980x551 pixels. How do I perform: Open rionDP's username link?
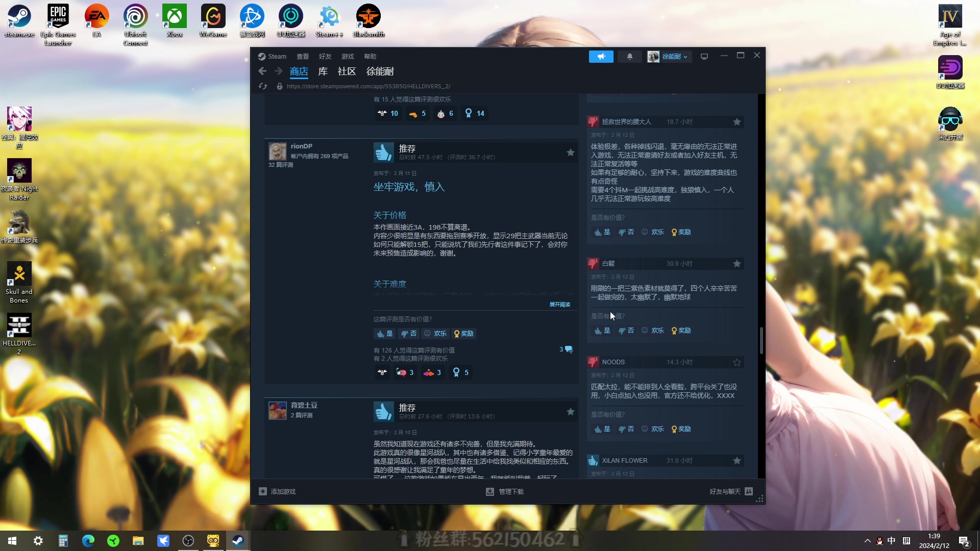point(302,146)
